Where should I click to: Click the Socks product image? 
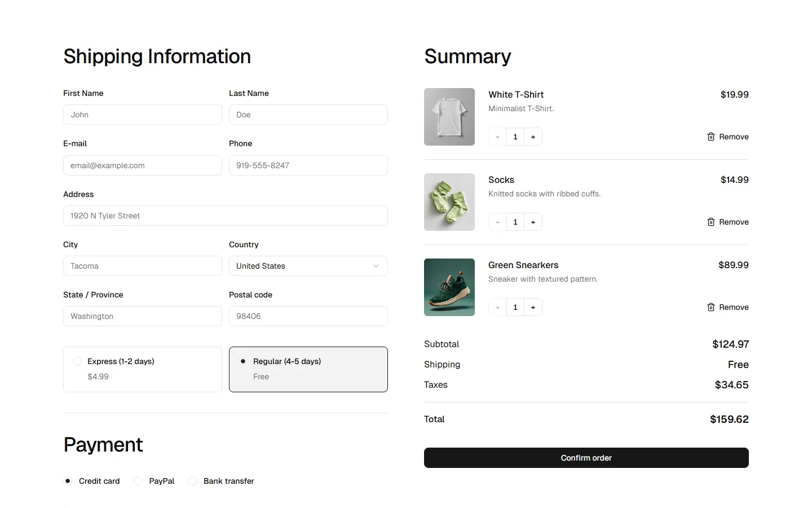449,202
